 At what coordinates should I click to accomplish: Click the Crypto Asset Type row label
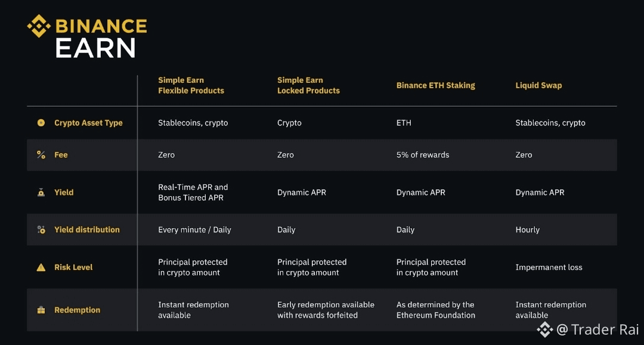click(88, 123)
